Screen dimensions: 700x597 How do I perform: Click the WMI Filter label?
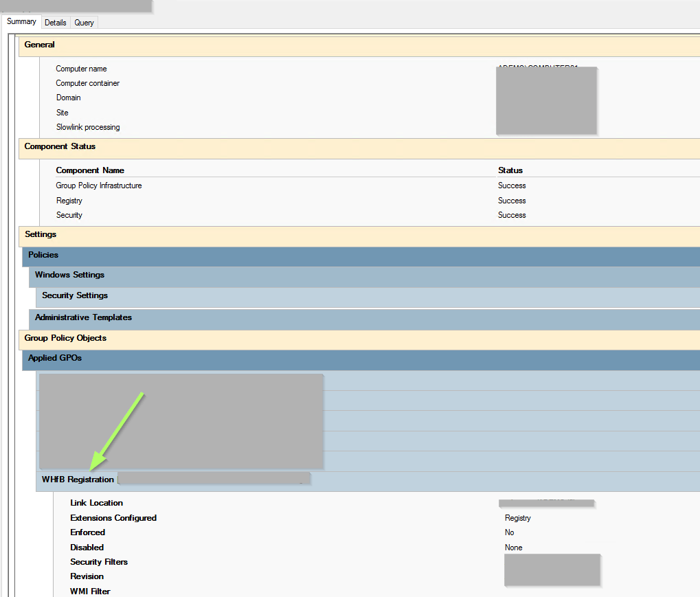click(90, 592)
